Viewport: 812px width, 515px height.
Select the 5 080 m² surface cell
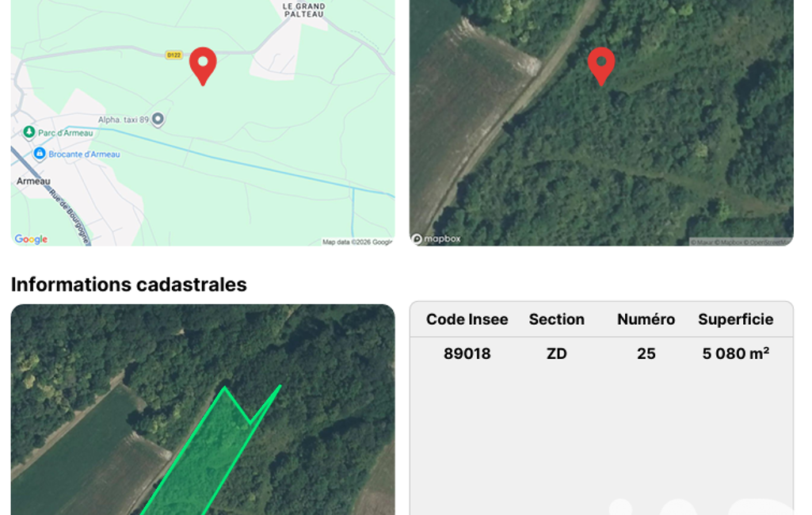point(735,353)
